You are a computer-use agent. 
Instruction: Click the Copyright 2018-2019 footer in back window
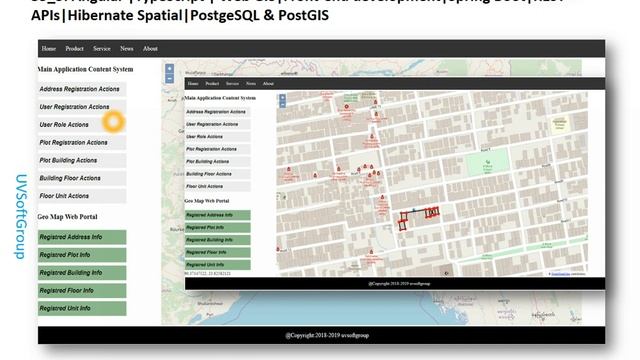coord(327,336)
